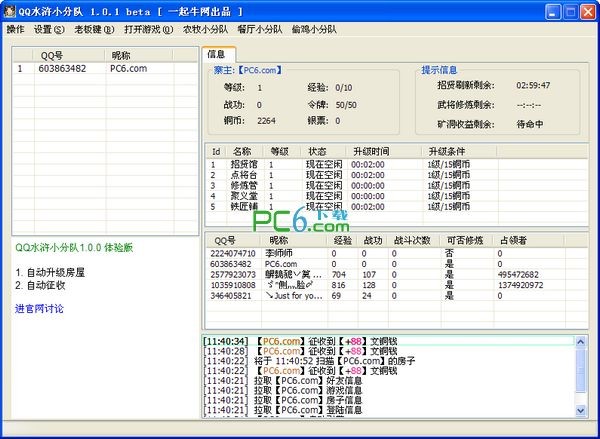
Task: Open the 餐厅小分队 menu
Action: coord(260,29)
